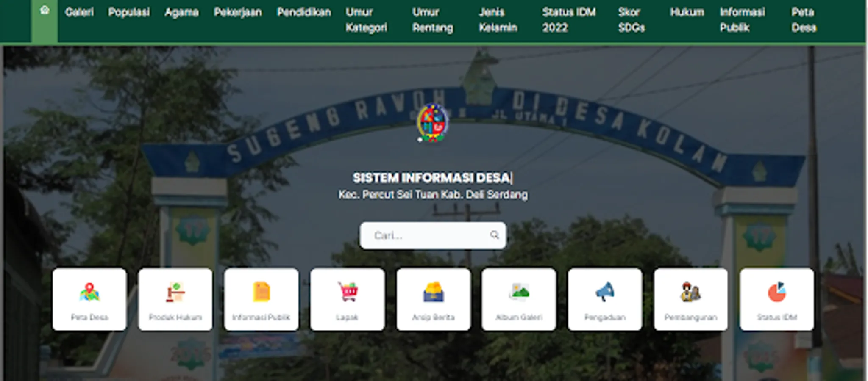Open the Skor SDGs menu item
The height and width of the screenshot is (381, 868).
point(632,20)
